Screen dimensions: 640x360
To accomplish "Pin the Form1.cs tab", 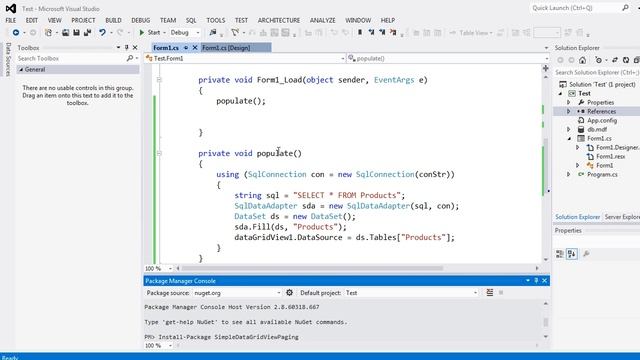I will tap(186, 48).
